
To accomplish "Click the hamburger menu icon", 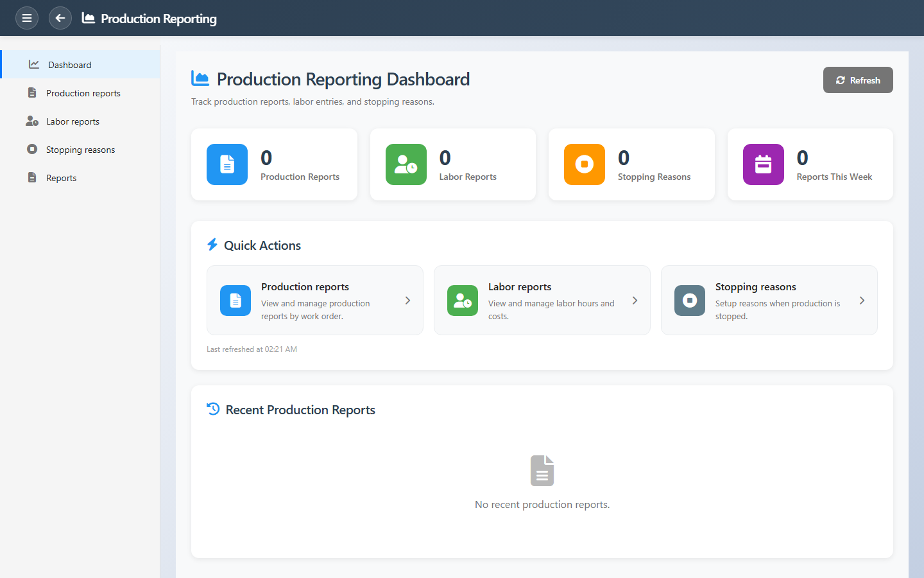I will click(x=27, y=18).
